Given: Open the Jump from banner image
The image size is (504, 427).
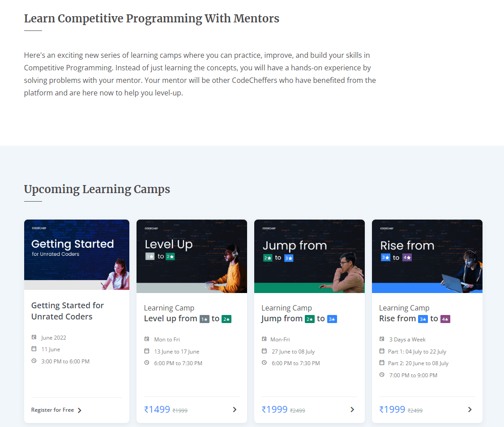Looking at the screenshot, I should (x=309, y=256).
